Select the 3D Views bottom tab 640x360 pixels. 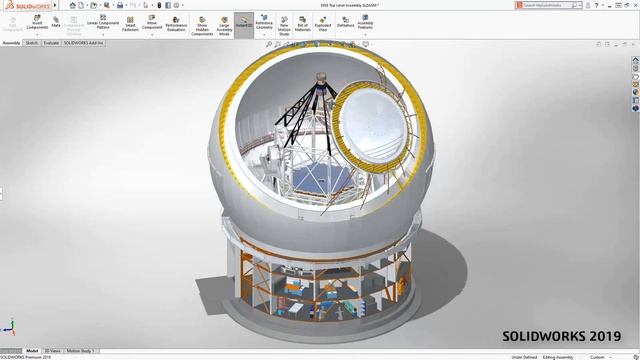tap(52, 351)
